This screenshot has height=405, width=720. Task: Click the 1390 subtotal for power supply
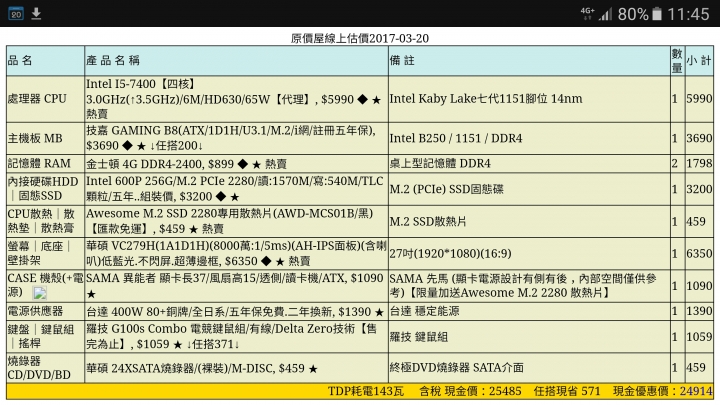(699, 311)
